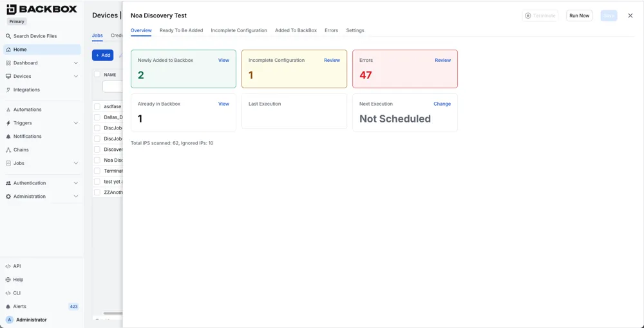
Task: Click the Alerts bell icon
Action: 8,307
